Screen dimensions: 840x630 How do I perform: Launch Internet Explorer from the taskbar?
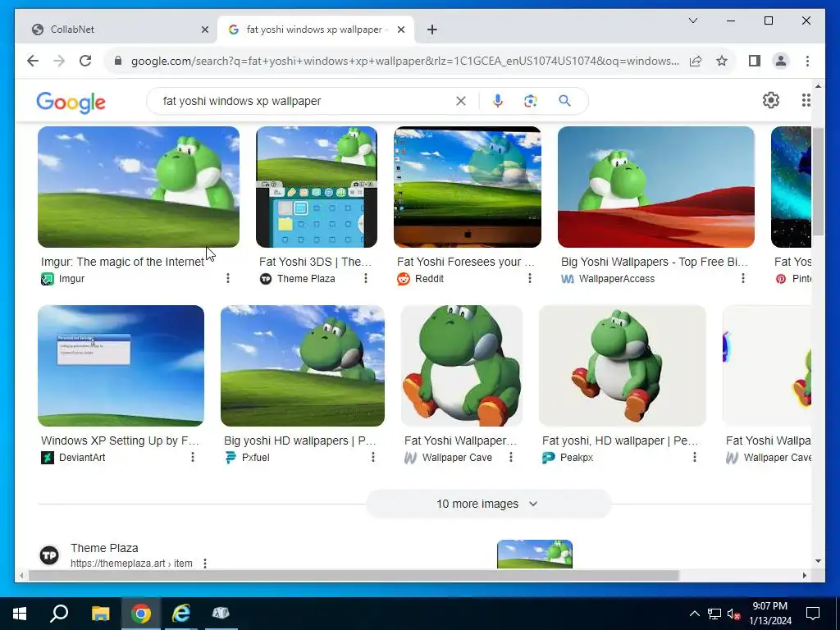point(181,614)
